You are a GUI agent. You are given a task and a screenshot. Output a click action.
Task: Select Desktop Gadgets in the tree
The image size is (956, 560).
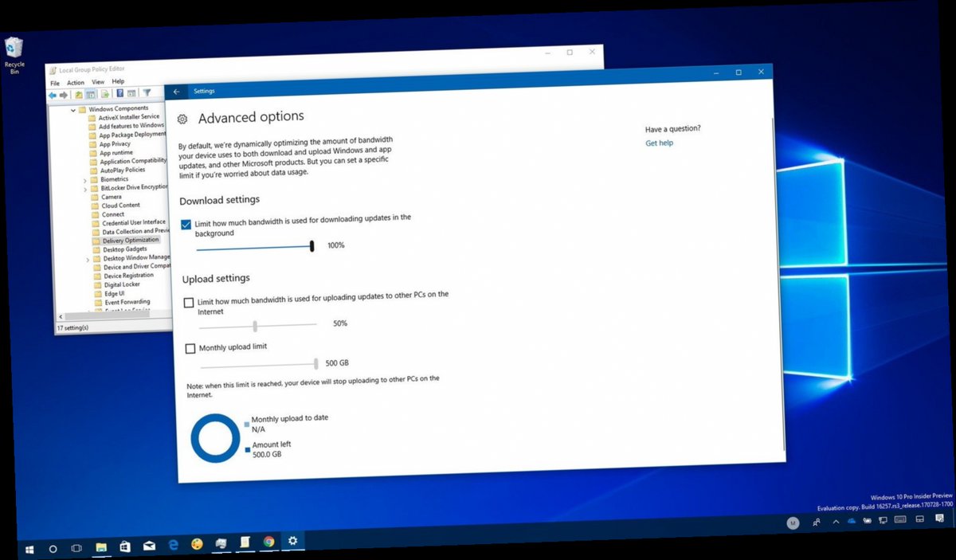(x=125, y=249)
